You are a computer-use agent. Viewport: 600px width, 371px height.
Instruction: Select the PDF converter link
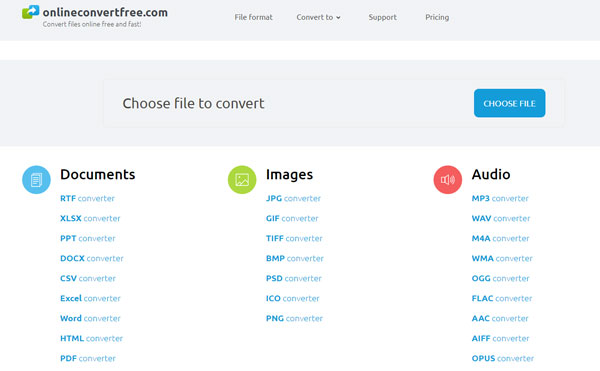point(88,358)
